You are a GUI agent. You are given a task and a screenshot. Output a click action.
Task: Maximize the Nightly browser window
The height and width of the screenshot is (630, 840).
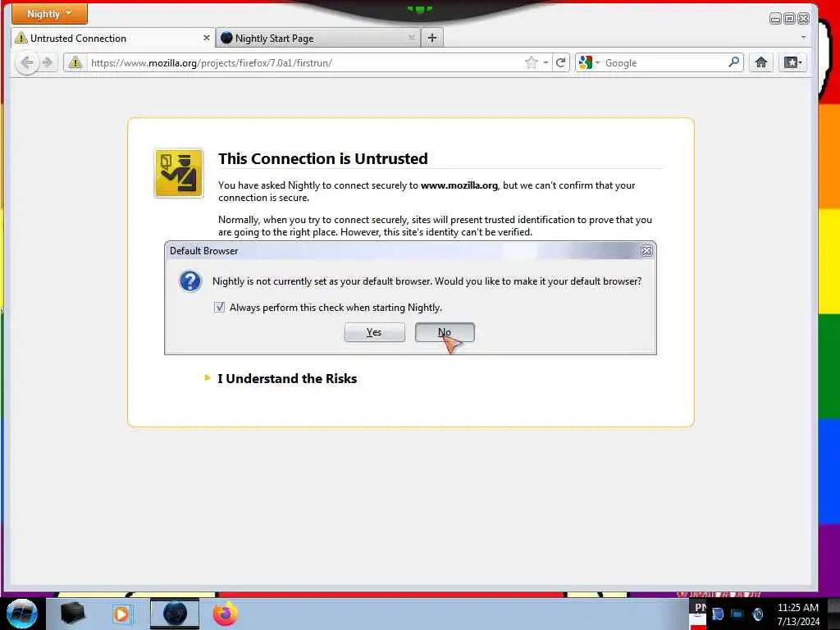[789, 19]
